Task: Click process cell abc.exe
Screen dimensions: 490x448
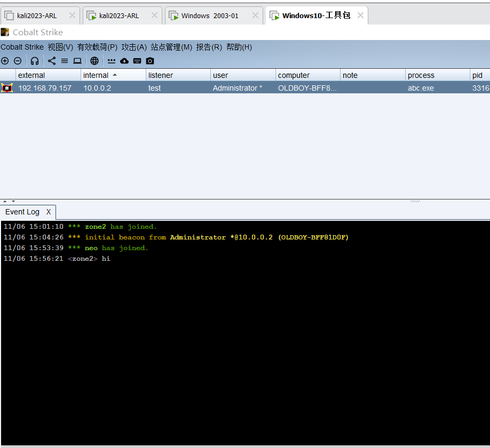Action: click(421, 88)
